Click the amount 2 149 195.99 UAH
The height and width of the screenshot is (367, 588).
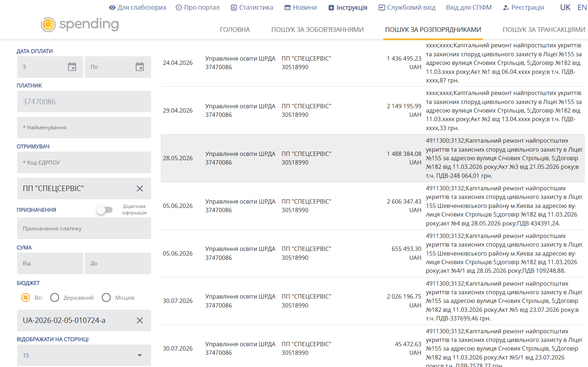click(x=404, y=110)
